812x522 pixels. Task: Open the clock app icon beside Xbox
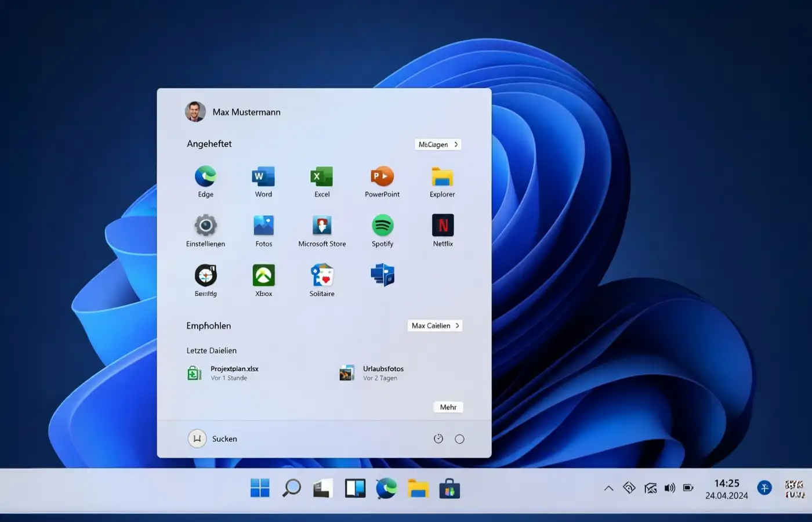[x=205, y=275]
